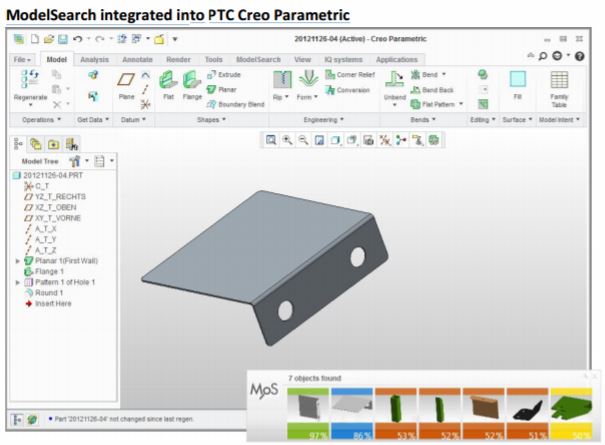Zoom out using the graphics toolbar

[303, 140]
